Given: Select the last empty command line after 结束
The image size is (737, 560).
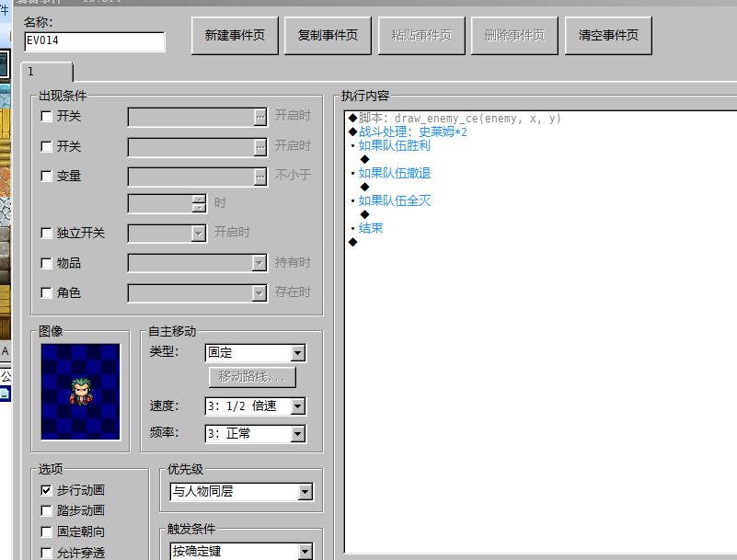Looking at the screenshot, I should [353, 242].
